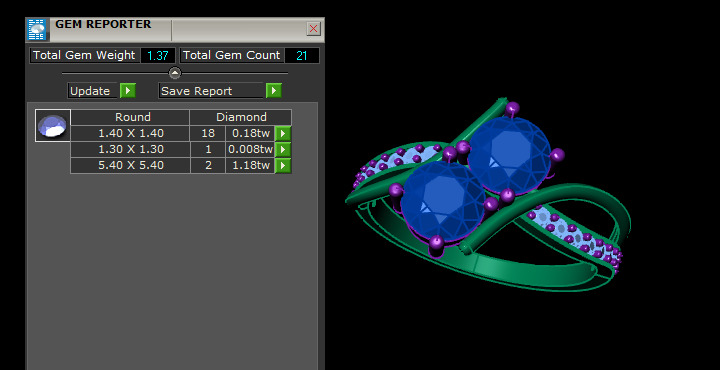Close the Gem Reporter window
720x370 pixels.
[314, 29]
